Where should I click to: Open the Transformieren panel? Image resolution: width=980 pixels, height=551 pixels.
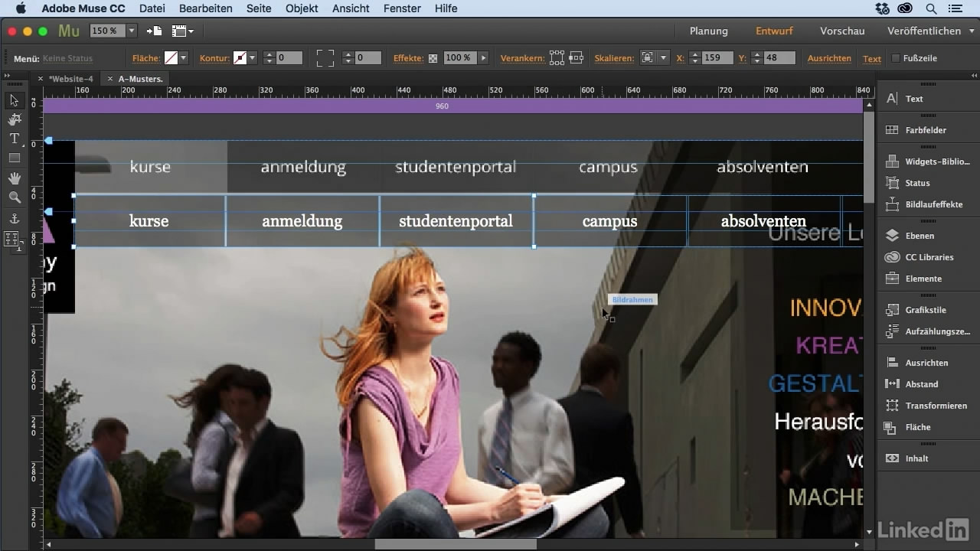click(928, 406)
